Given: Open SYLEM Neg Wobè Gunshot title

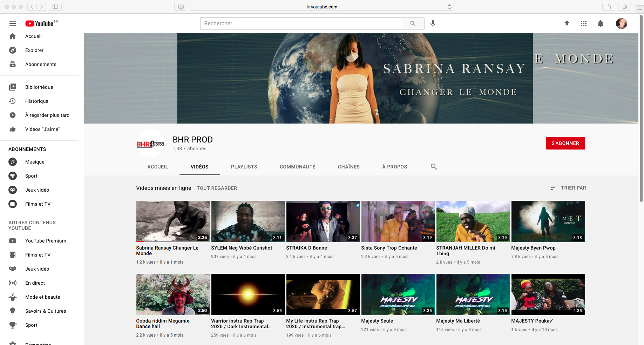Looking at the screenshot, I should [242, 248].
